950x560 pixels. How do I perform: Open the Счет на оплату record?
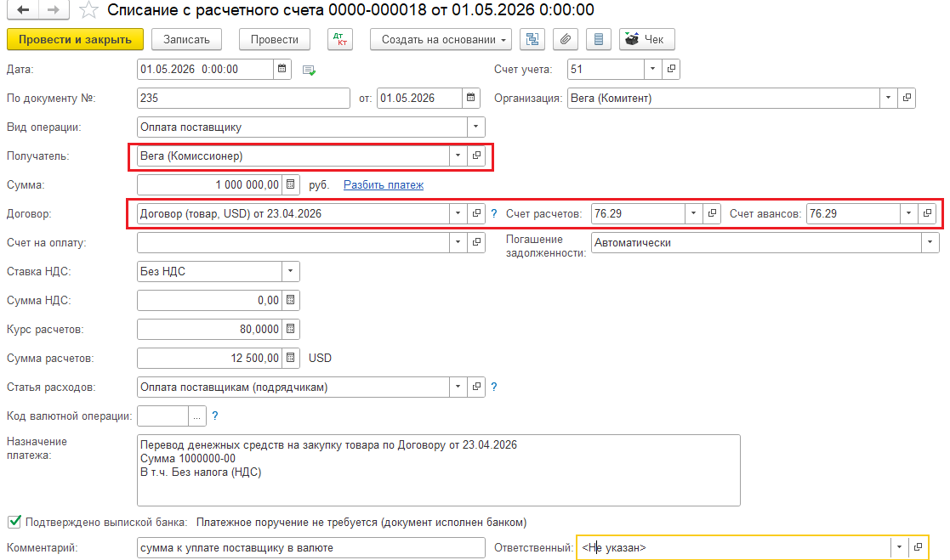click(x=477, y=242)
